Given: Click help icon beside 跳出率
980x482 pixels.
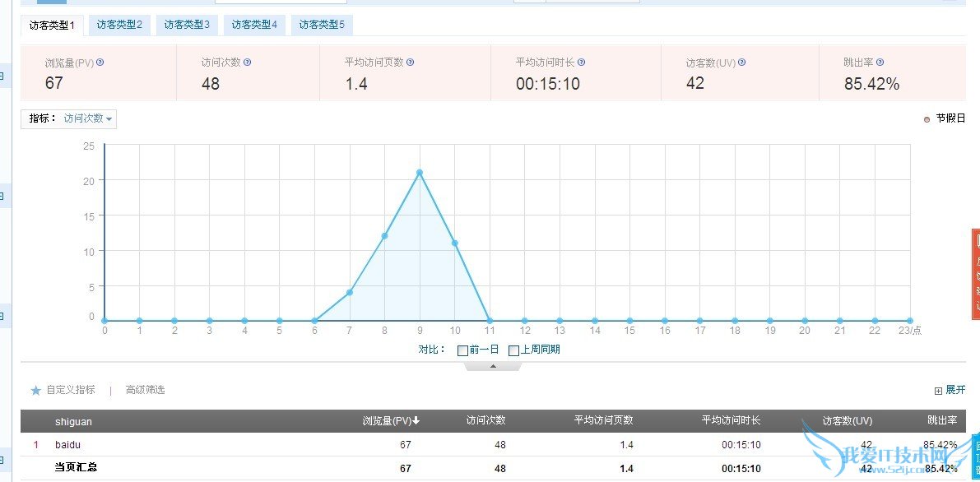Looking at the screenshot, I should tap(880, 63).
